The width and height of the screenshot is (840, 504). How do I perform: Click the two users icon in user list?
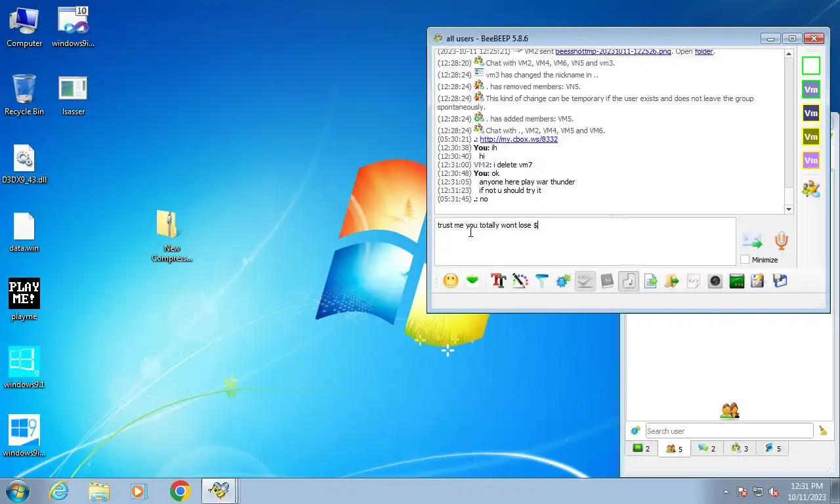(730, 411)
